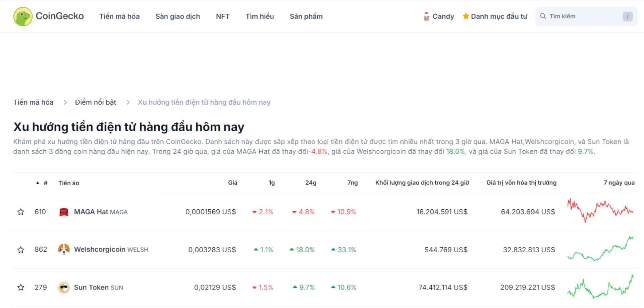Open the NFT menu item
This screenshot has width=644, height=308.
click(222, 16)
